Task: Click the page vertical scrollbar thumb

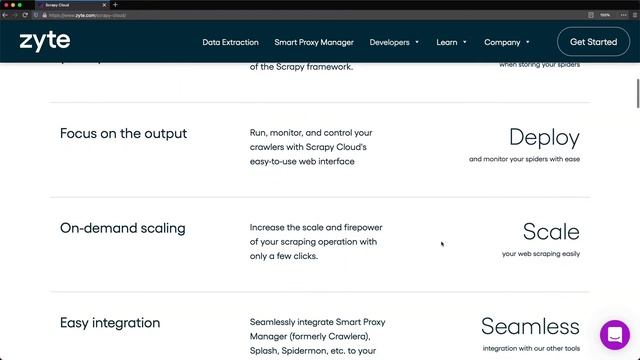Action: tap(638, 93)
